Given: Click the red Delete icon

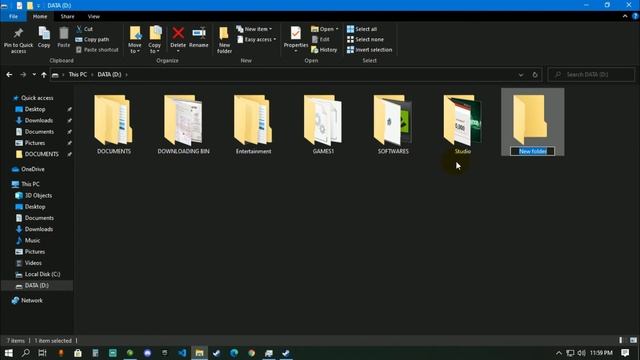Looking at the screenshot, I should pyautogui.click(x=178, y=33).
